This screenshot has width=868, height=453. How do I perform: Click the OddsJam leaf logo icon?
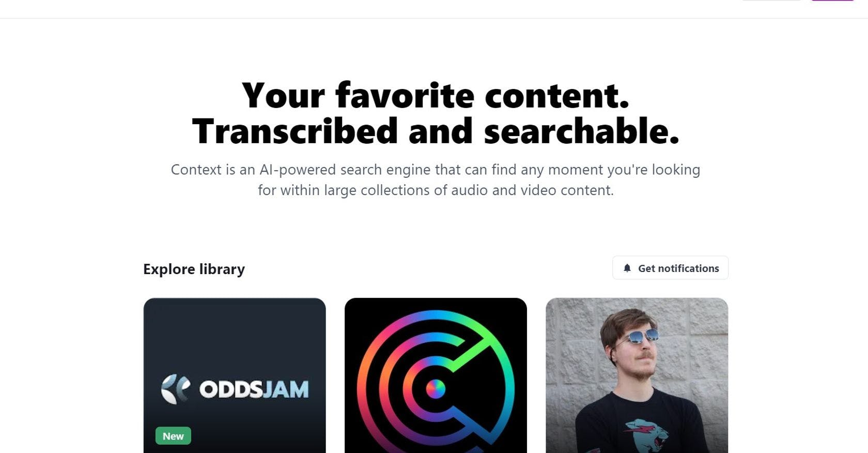click(x=176, y=389)
